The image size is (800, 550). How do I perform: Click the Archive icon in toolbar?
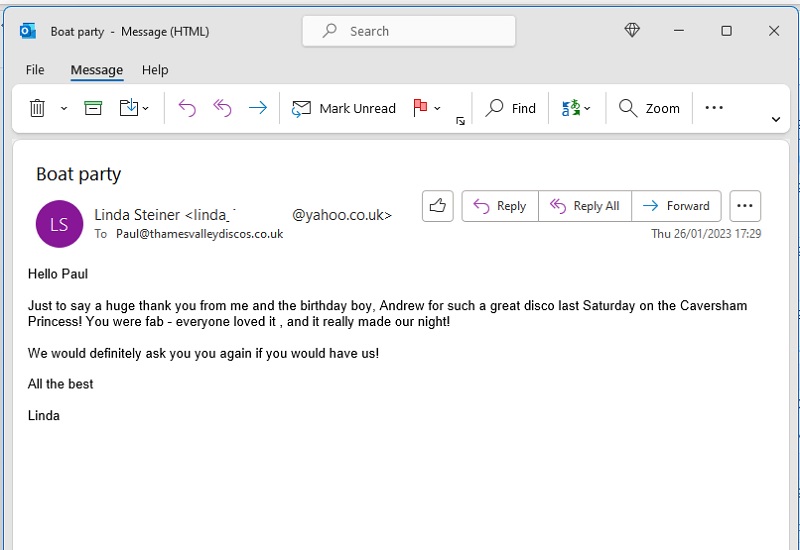pos(93,108)
